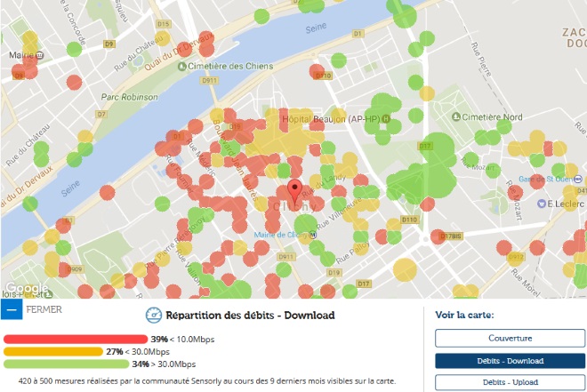Click the E.Leclerc shopping icon
Image resolution: width=587 pixels, height=392 pixels.
click(542, 204)
